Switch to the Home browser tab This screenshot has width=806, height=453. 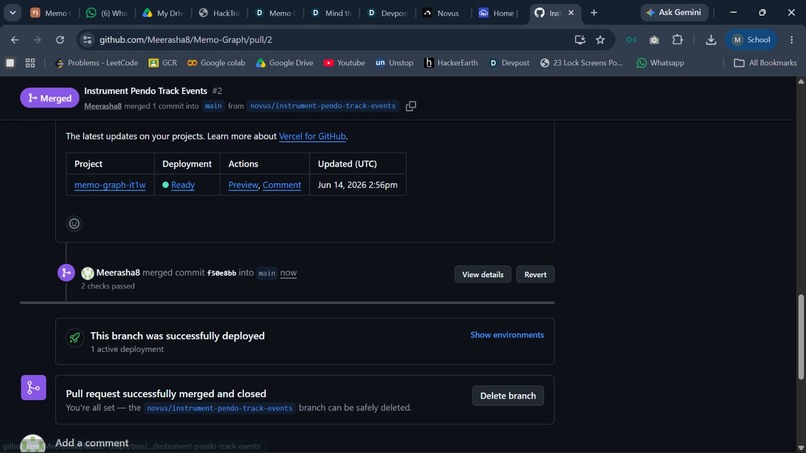pos(498,13)
